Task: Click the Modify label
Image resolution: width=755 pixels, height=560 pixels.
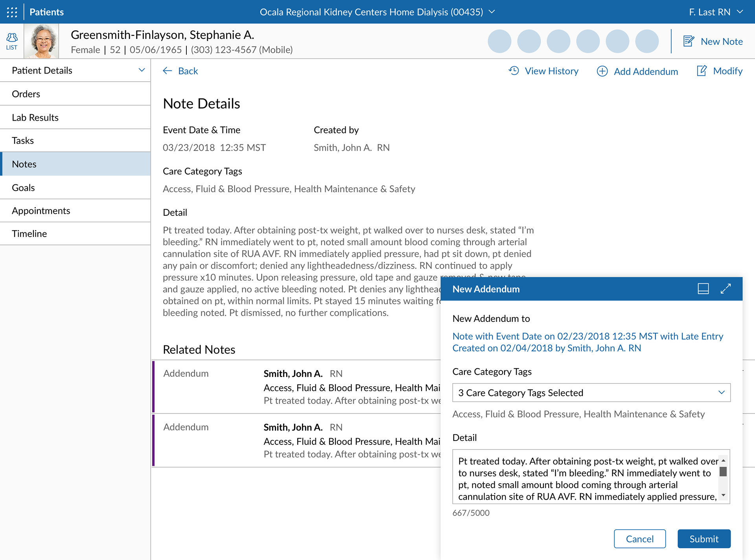Action: (727, 71)
